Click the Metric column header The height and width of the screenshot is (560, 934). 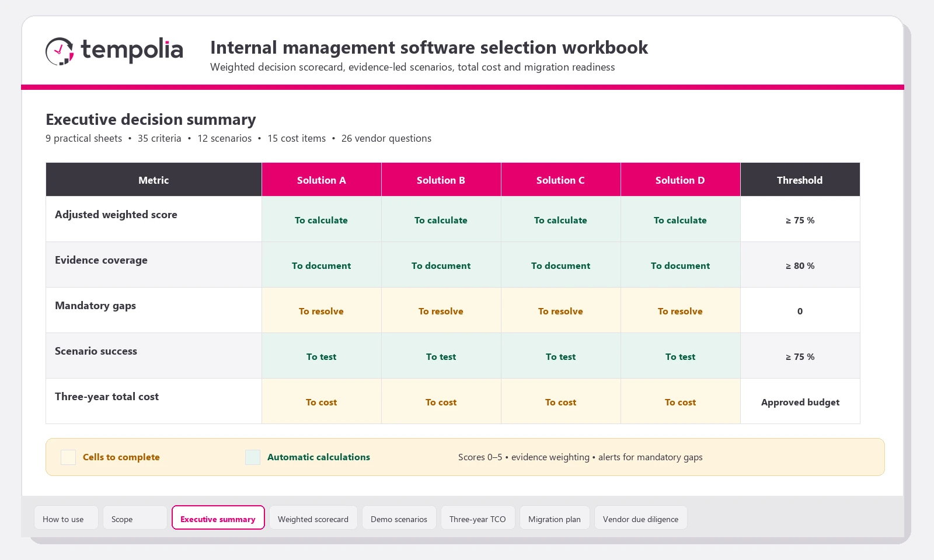154,180
